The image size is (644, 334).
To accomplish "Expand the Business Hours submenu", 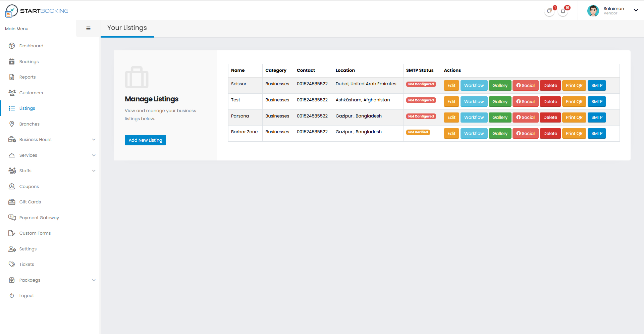I will click(x=94, y=140).
